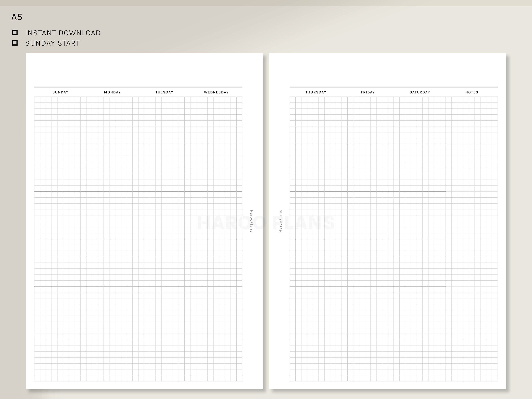The image size is (532, 399).
Task: Select the FRIDAY column header
Action: point(368,92)
